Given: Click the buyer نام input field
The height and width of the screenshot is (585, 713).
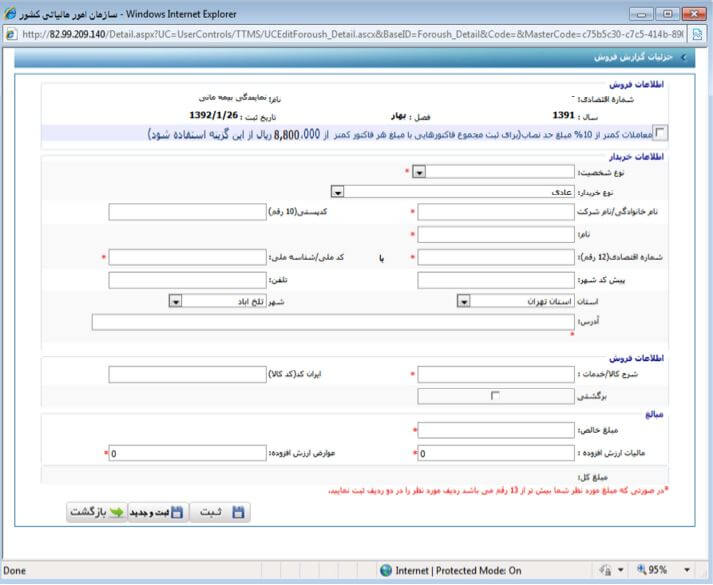Looking at the screenshot, I should pos(496,235).
